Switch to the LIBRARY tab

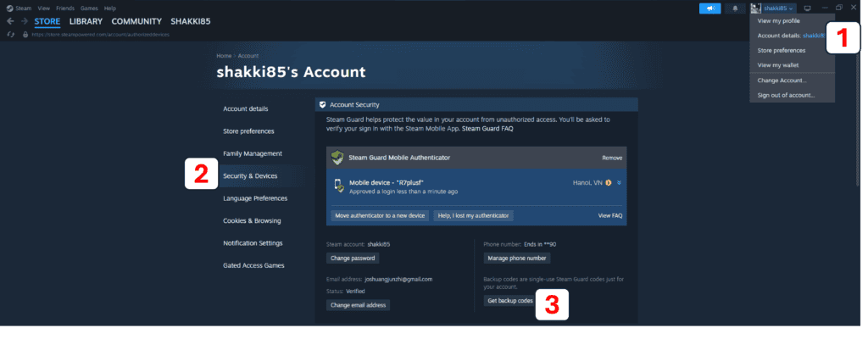(x=86, y=20)
